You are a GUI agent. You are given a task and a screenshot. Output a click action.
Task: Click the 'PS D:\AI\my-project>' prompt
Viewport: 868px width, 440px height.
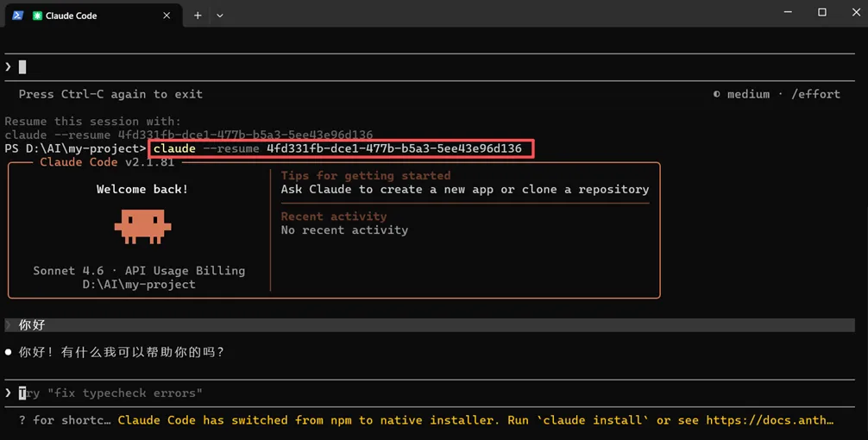point(75,148)
